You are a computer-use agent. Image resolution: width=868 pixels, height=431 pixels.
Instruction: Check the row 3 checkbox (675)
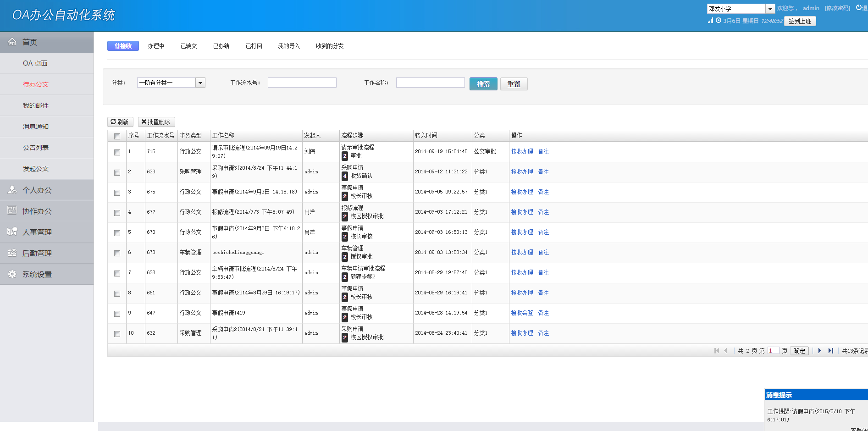(x=117, y=193)
